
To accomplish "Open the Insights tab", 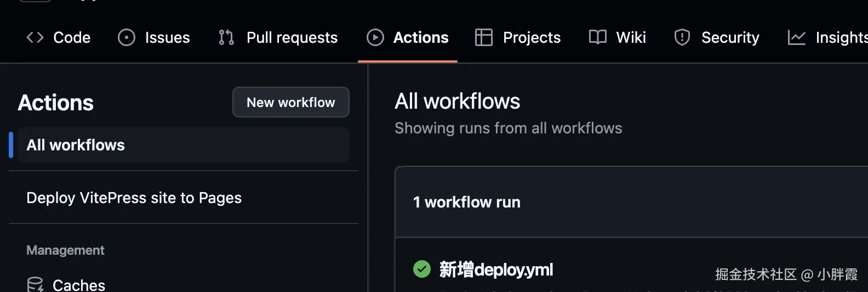I will click(827, 37).
